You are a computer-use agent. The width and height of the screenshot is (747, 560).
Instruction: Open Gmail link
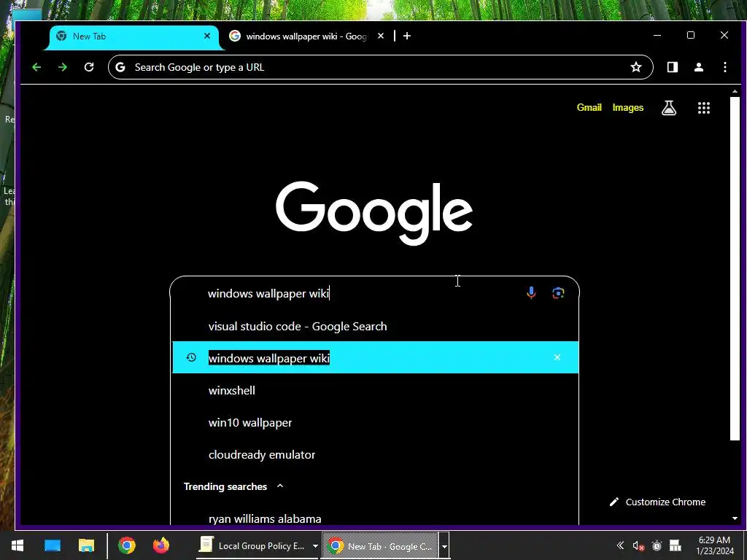pos(589,108)
